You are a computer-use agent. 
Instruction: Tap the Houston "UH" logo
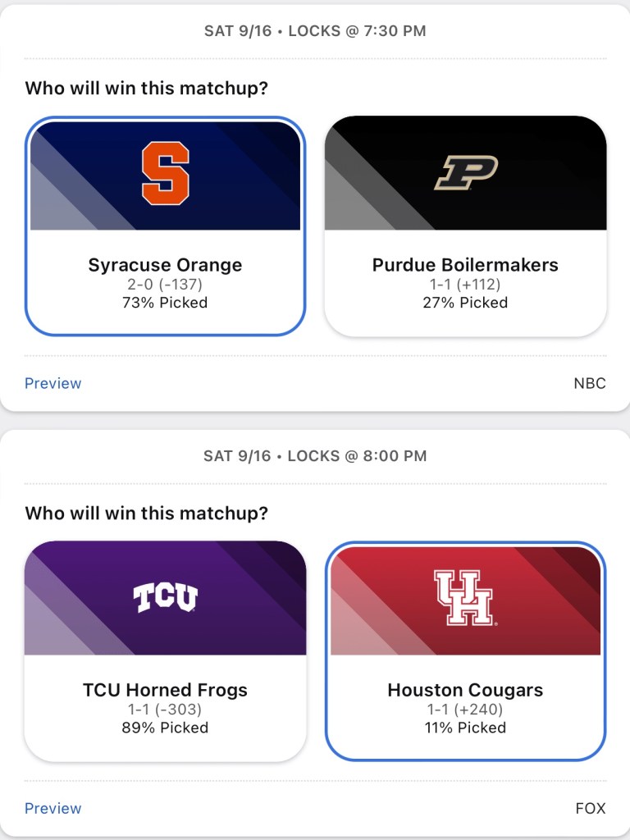[x=465, y=598]
